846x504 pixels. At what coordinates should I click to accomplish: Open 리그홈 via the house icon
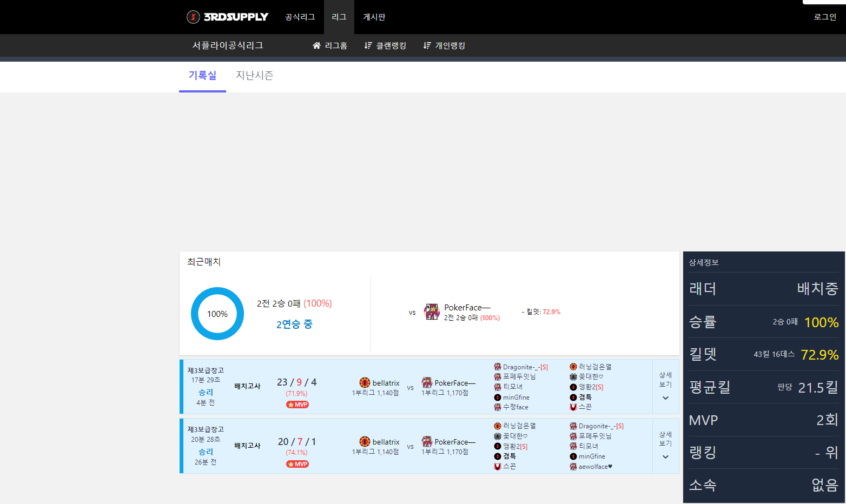(316, 46)
